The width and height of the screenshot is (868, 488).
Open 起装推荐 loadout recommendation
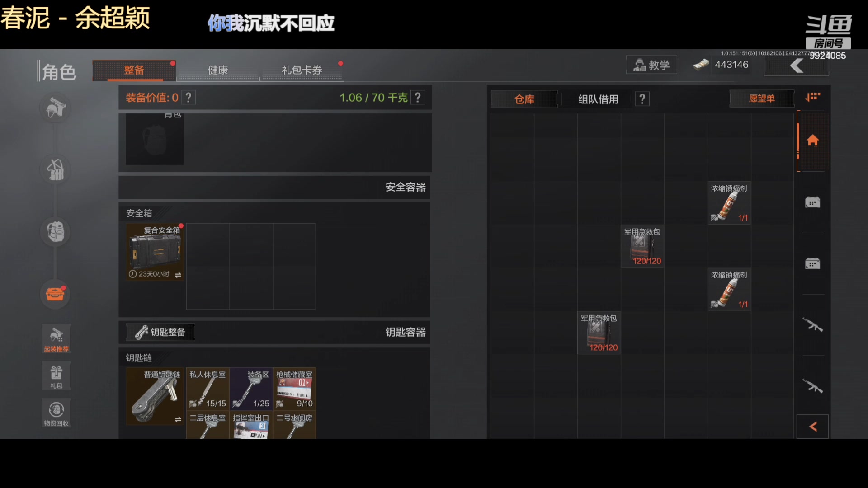(56, 339)
